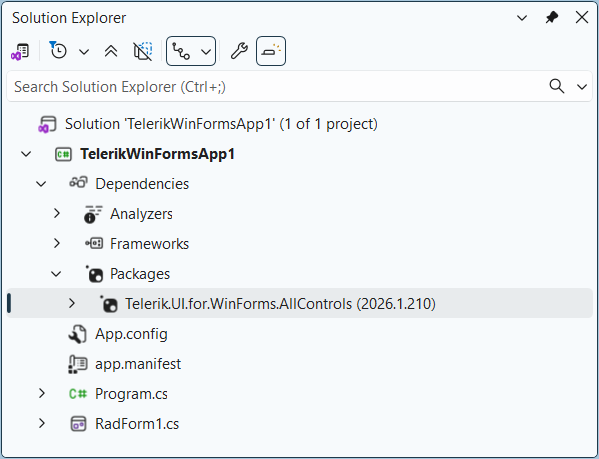The height and width of the screenshot is (459, 599).
Task: Collapse the Packages node
Action: tap(56, 274)
